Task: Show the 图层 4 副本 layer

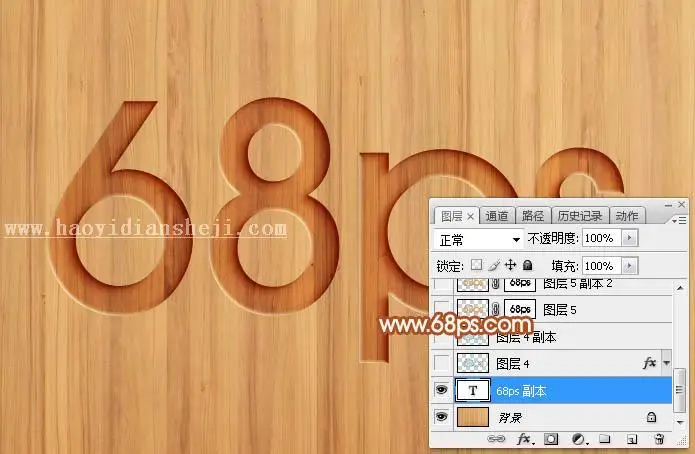Action: 441,338
